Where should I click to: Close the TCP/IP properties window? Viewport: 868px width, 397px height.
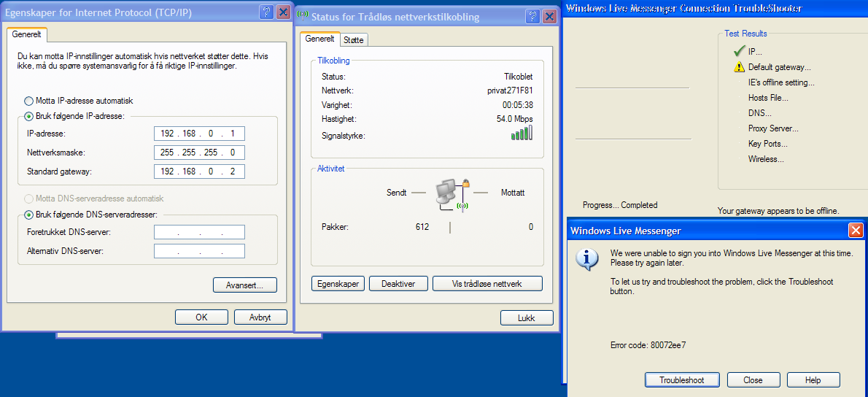point(283,12)
